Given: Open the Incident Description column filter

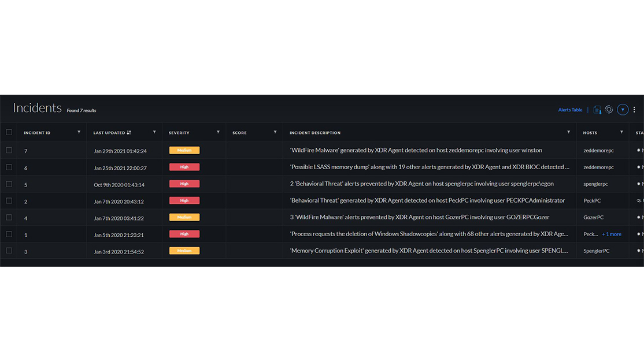Looking at the screenshot, I should tap(568, 132).
